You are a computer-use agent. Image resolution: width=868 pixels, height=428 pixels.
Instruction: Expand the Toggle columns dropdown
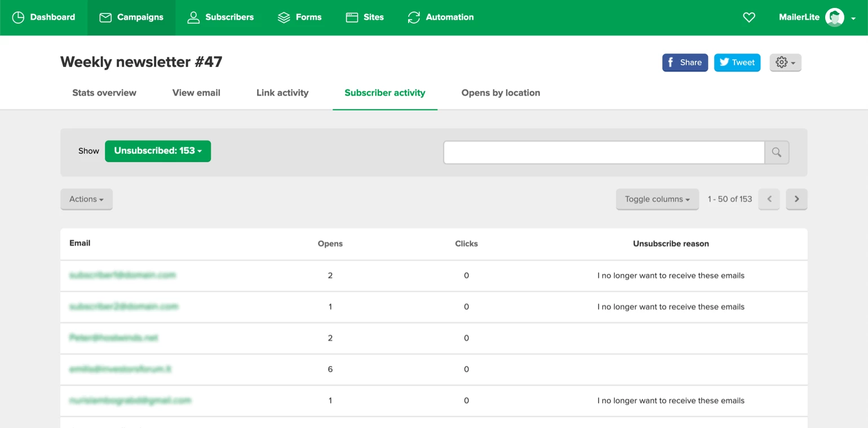[657, 199]
